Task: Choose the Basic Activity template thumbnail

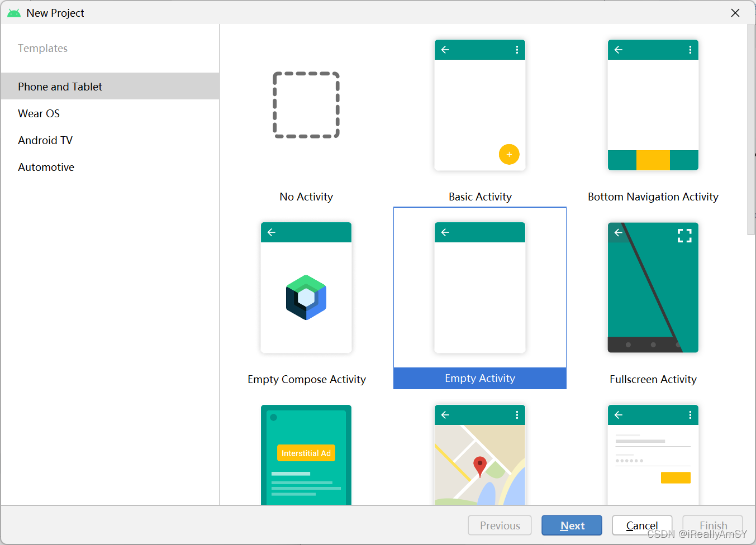Action: pyautogui.click(x=480, y=105)
